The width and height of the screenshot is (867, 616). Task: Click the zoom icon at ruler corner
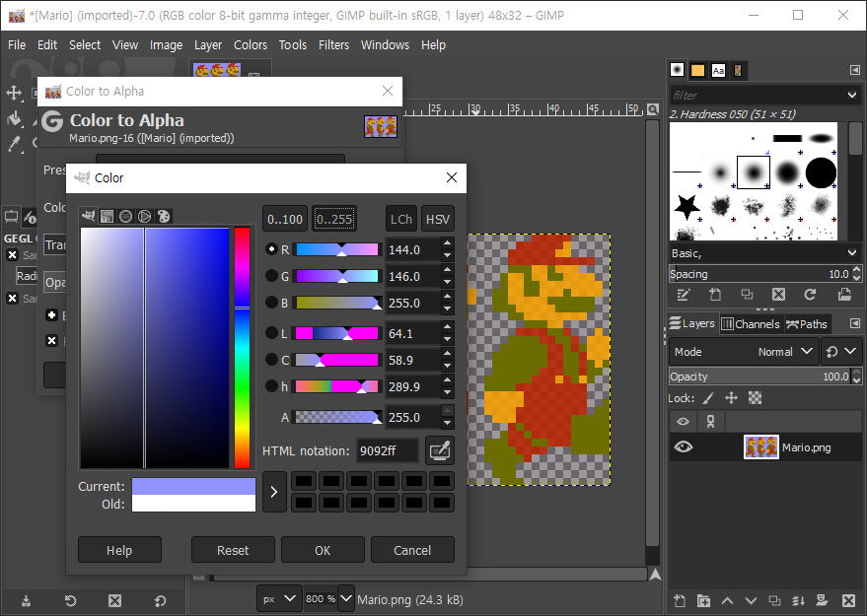click(x=653, y=109)
